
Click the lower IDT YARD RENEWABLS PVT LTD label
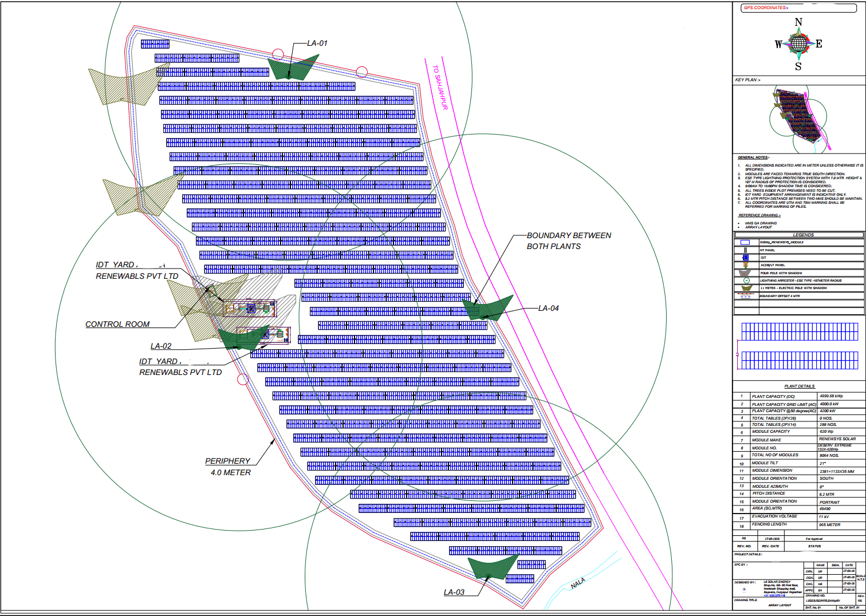[180, 367]
